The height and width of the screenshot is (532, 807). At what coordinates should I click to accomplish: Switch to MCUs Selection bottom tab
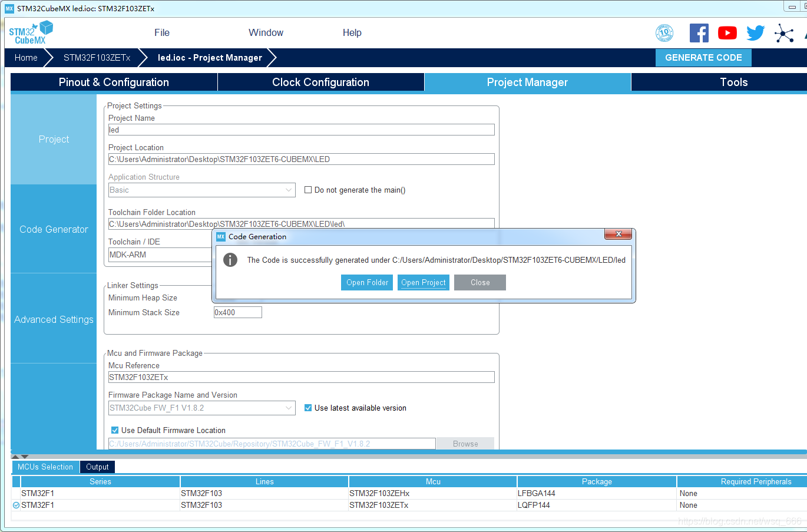click(45, 467)
